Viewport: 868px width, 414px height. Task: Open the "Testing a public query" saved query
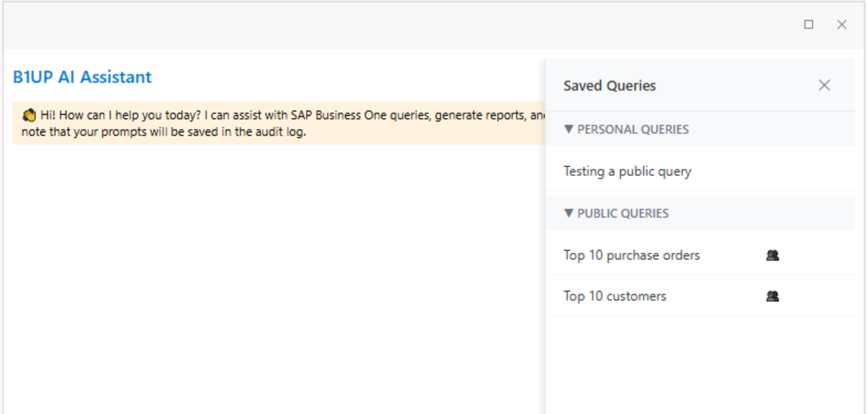(627, 172)
